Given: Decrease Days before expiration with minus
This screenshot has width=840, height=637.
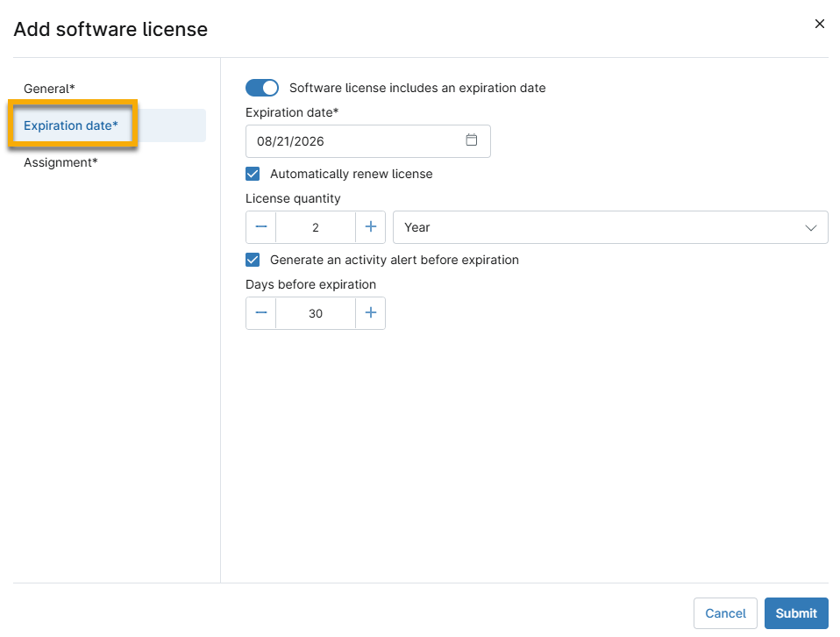Looking at the screenshot, I should pos(261,313).
